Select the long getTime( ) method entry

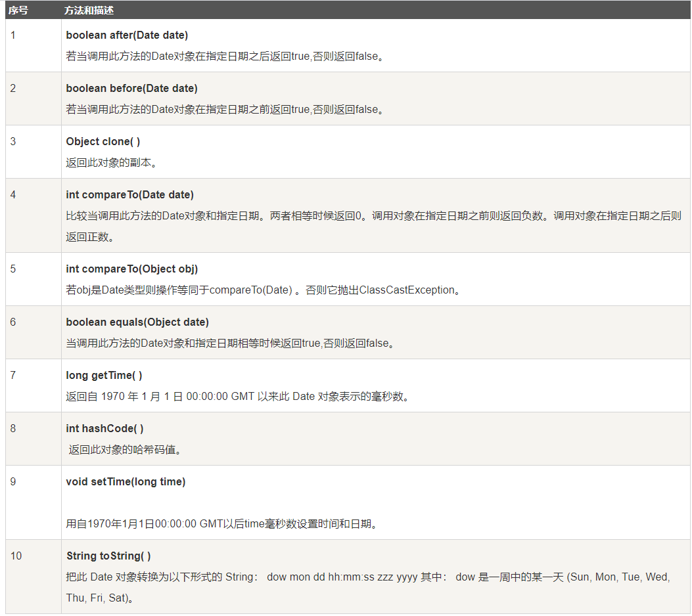click(104, 375)
